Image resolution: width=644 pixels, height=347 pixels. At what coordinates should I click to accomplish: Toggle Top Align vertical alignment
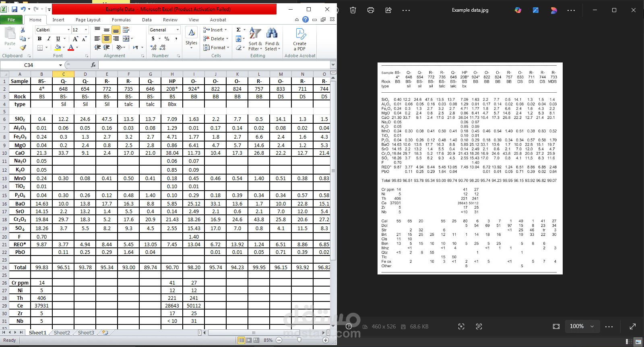point(97,29)
